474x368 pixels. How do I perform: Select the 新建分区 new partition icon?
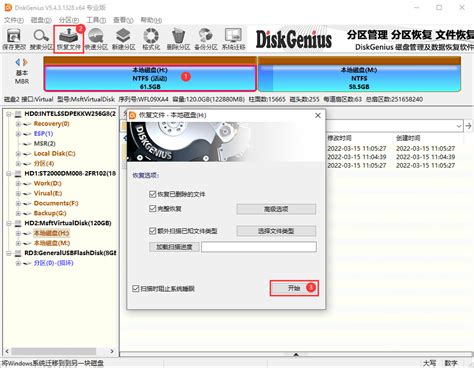click(x=123, y=39)
